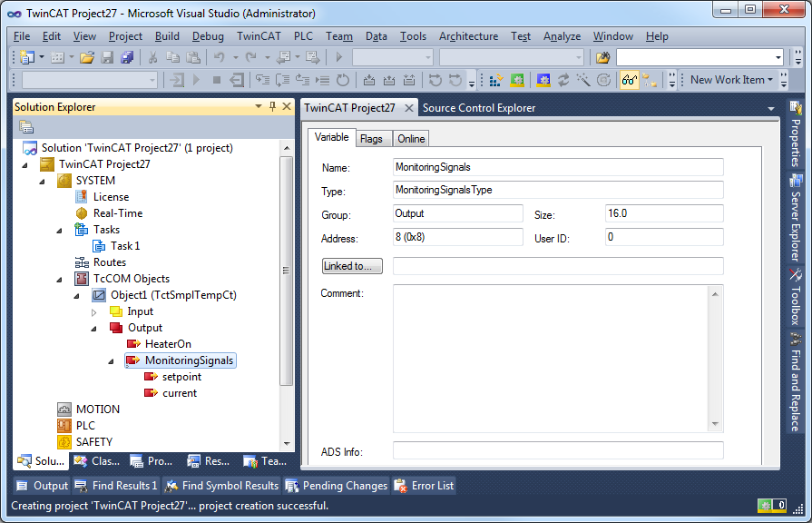Collapse the Object1 (TctSmplTempCt) node arrow
Image resolution: width=812 pixels, height=523 pixels.
coord(76,296)
